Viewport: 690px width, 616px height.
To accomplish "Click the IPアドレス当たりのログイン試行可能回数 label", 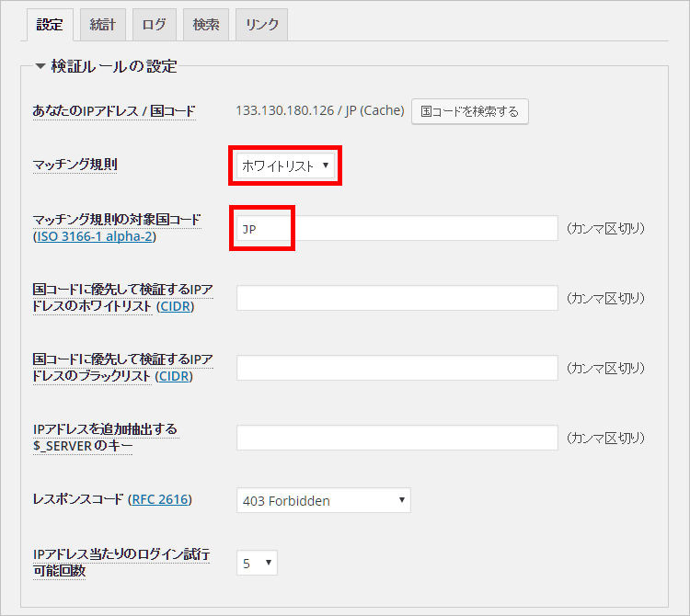I will click(121, 563).
